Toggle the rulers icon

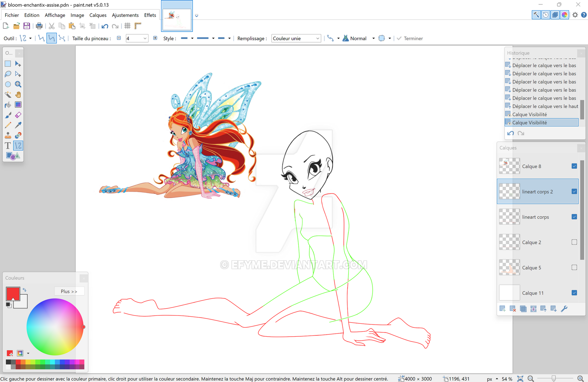[138, 26]
